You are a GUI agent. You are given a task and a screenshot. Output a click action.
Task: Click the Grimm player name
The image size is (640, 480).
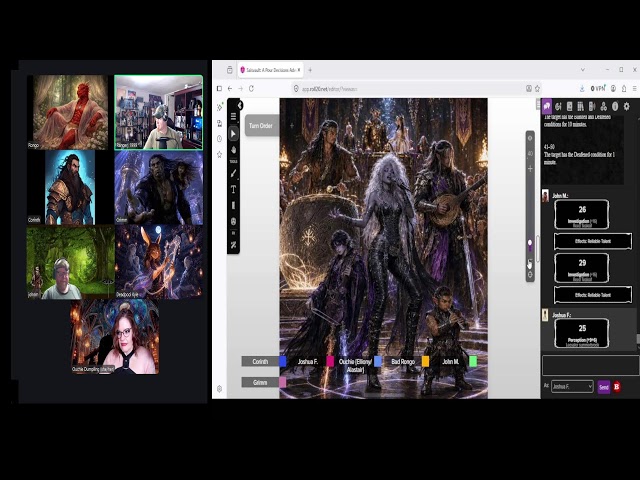point(260,382)
